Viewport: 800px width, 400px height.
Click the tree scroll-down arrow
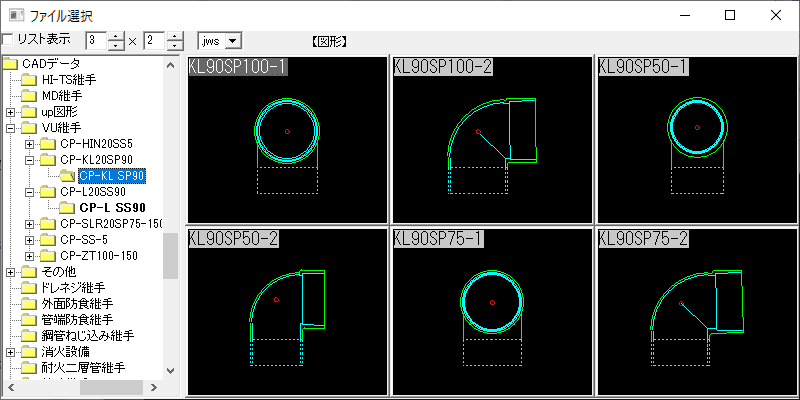coord(170,371)
